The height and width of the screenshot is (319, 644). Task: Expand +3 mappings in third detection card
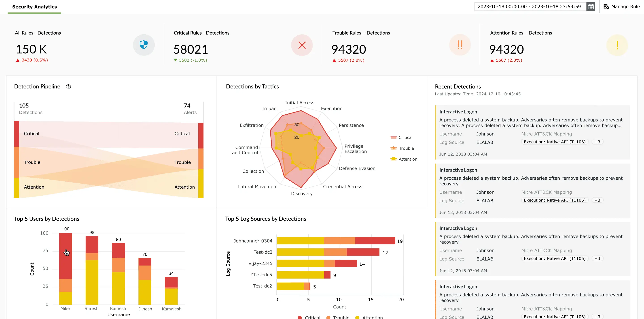tap(597, 258)
